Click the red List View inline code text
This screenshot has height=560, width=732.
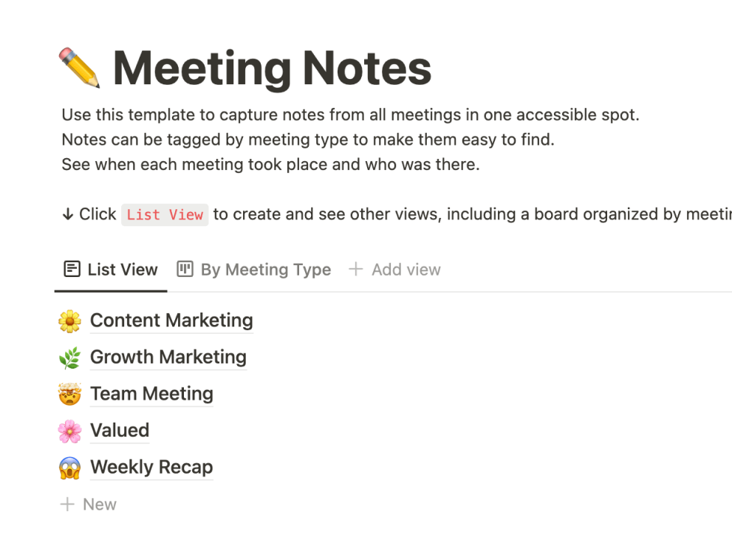click(x=165, y=215)
